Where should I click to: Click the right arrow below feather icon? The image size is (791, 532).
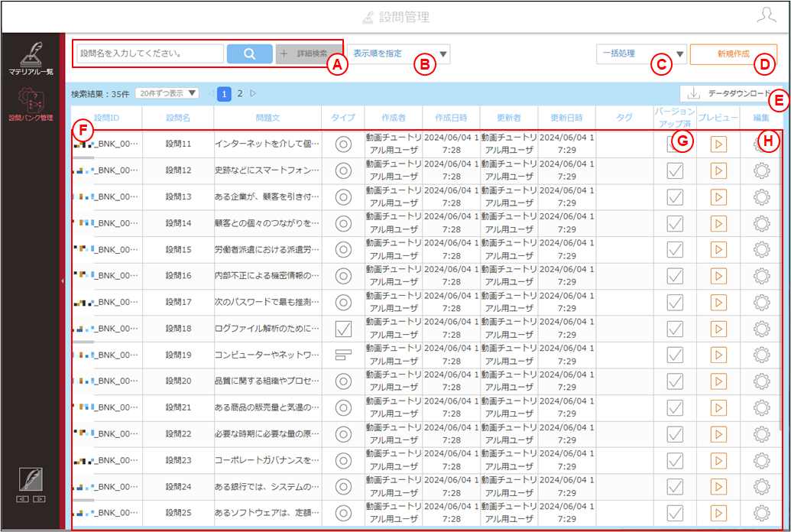pyautogui.click(x=39, y=499)
